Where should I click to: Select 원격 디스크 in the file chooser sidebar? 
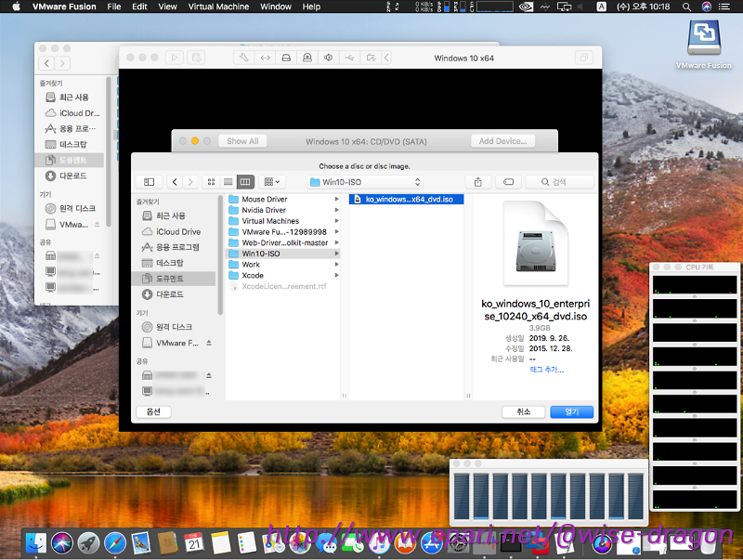tap(174, 327)
